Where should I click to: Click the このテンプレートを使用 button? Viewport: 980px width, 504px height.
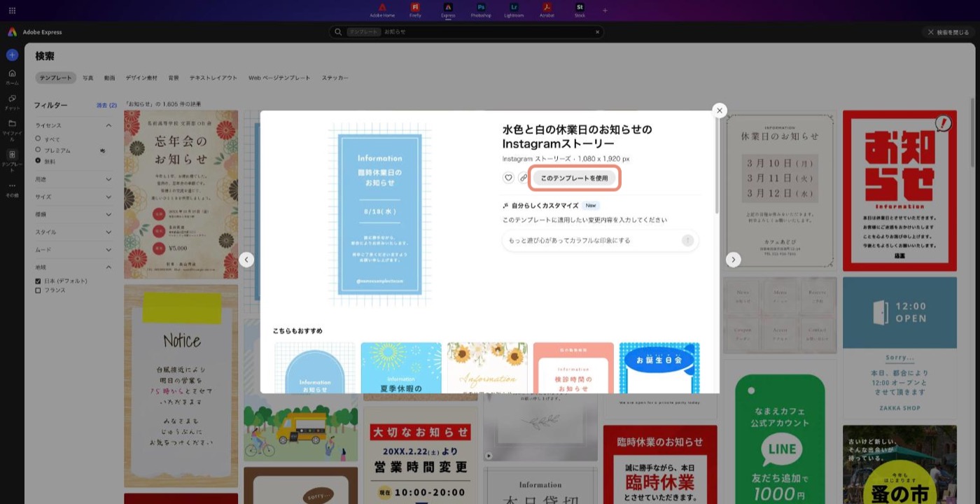click(x=575, y=178)
